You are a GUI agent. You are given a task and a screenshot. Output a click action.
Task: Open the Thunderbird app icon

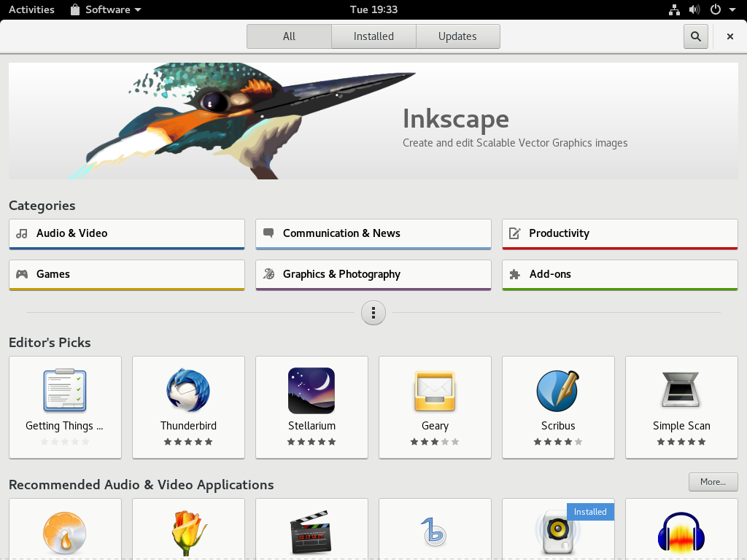click(188, 390)
